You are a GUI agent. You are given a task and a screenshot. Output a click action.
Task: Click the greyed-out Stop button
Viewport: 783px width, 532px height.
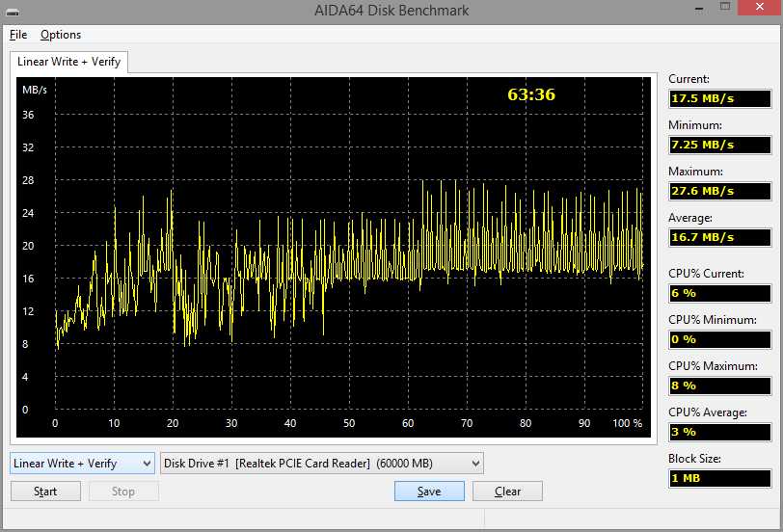coord(123,492)
